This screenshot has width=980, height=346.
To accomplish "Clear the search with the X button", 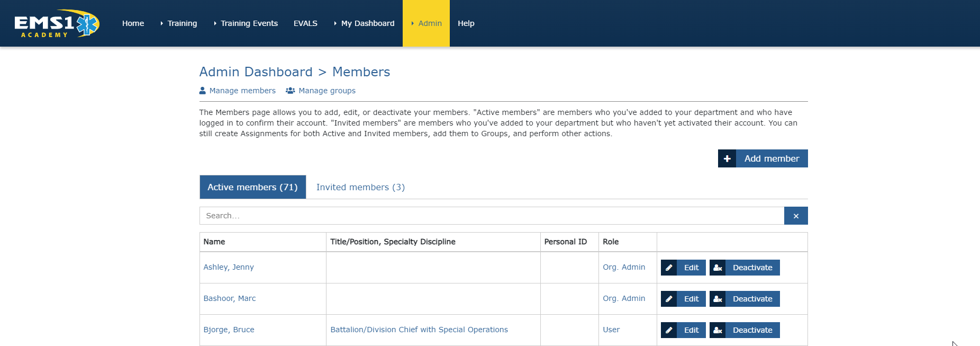I will [795, 216].
